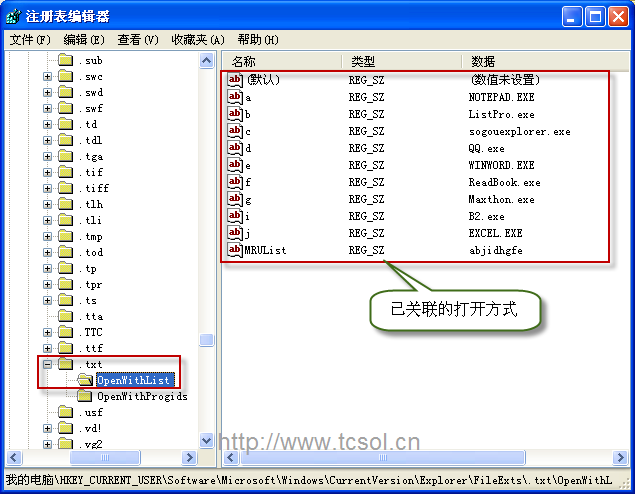This screenshot has height=494, width=635.
Task: Select the ListPro.exe data value
Action: (x=501, y=114)
